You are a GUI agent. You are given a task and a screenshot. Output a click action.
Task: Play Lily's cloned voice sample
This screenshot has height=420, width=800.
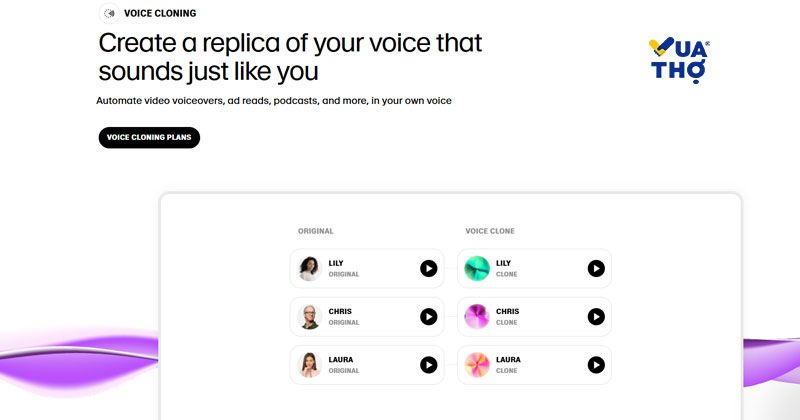coord(596,268)
